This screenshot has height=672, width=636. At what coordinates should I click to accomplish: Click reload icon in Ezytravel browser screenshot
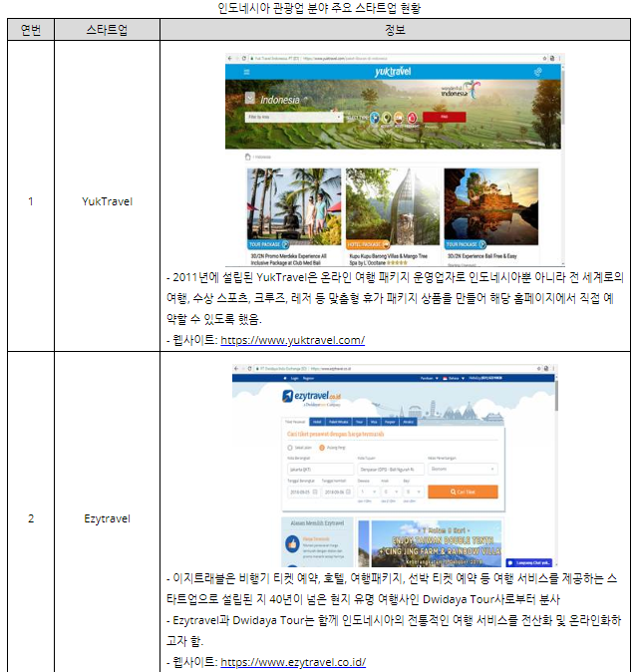tap(249, 369)
